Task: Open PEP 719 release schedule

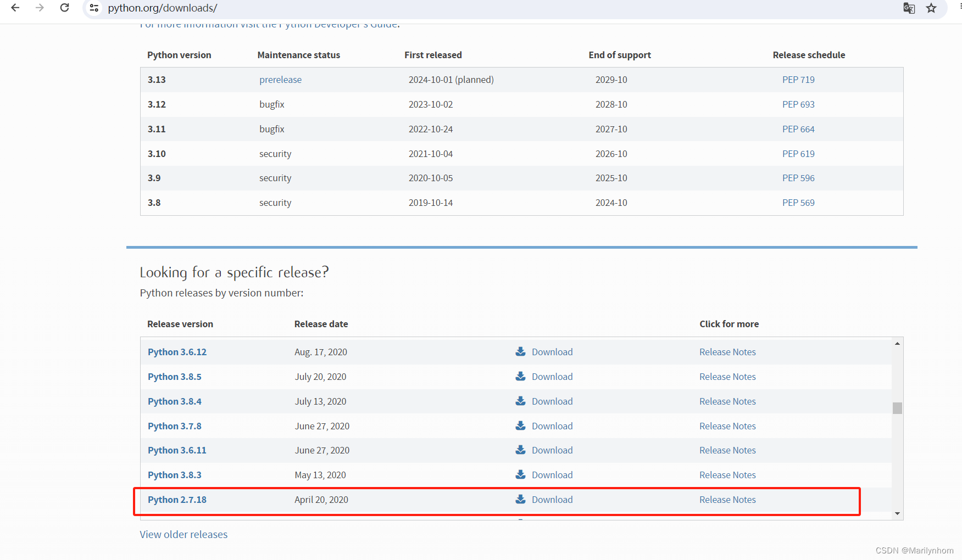Action: 798,80
